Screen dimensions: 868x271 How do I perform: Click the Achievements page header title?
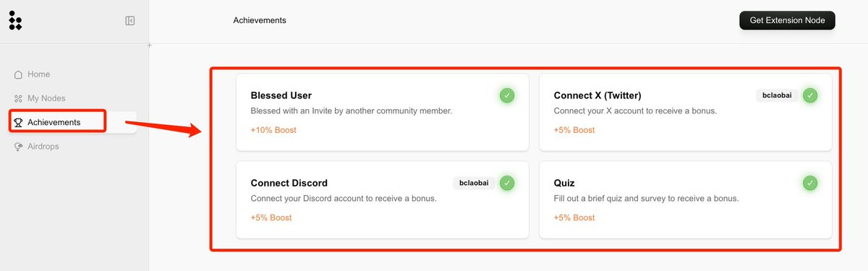(260, 20)
